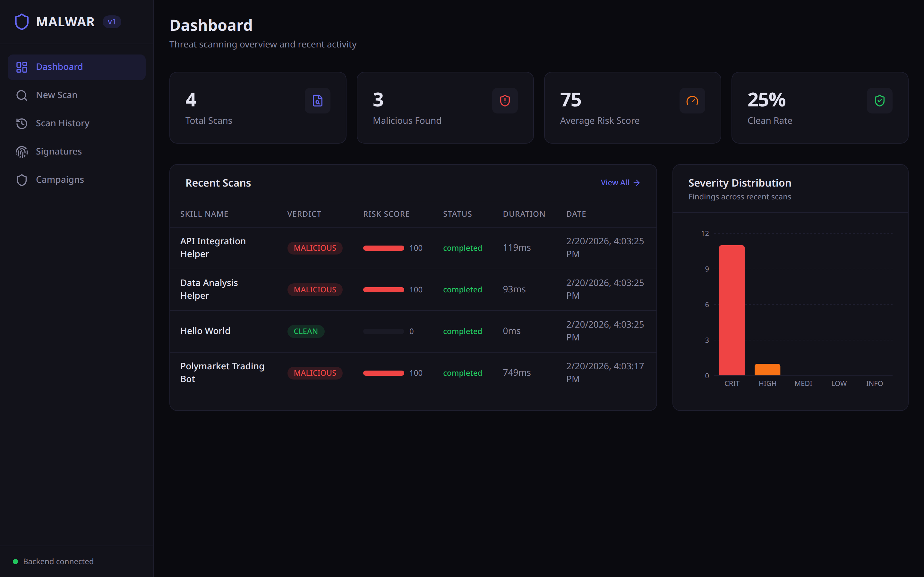The height and width of the screenshot is (577, 924).
Task: Select the MALICIOUS verdict badge for API Integration Helper
Action: tap(315, 248)
